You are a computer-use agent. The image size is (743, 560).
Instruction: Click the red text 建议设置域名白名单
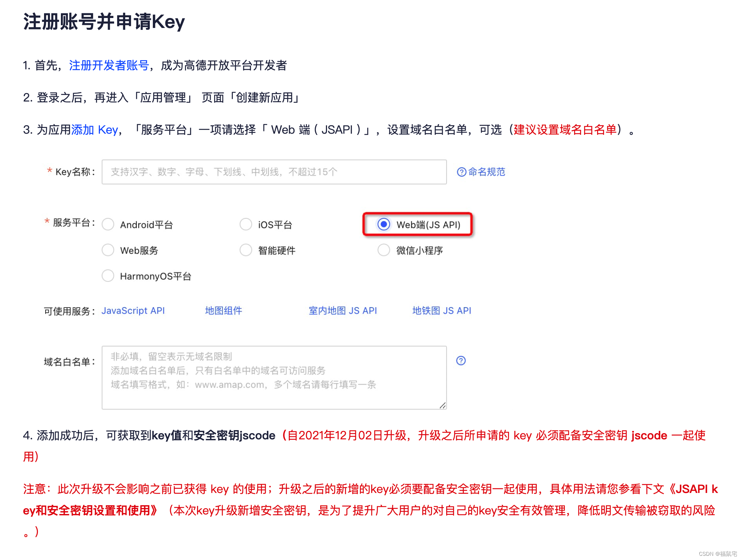coord(565,130)
